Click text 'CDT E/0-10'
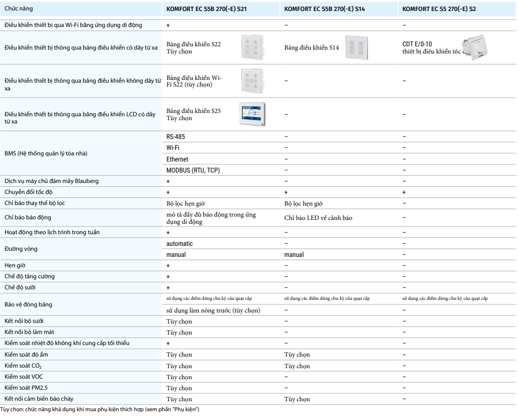519x420 pixels. tap(417, 44)
